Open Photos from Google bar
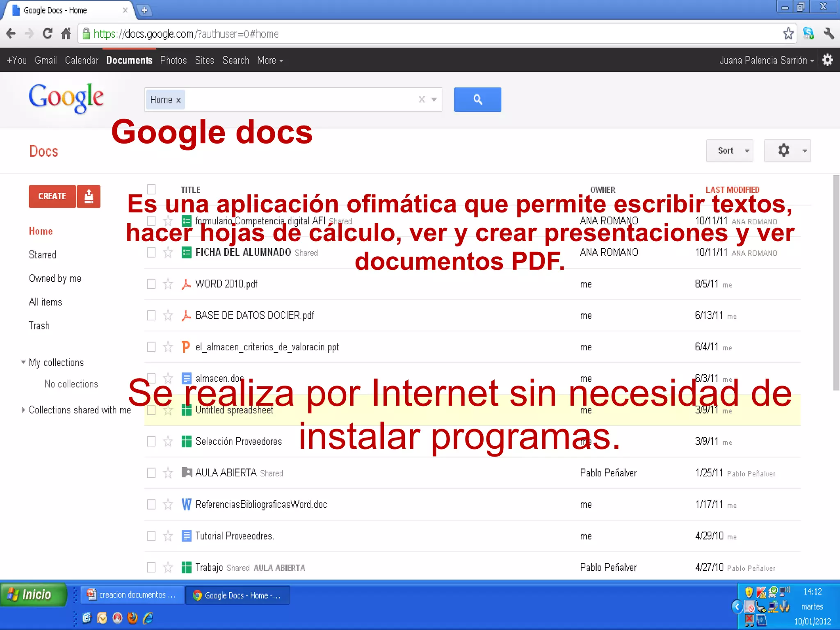Image resolution: width=840 pixels, height=630 pixels. click(x=173, y=60)
